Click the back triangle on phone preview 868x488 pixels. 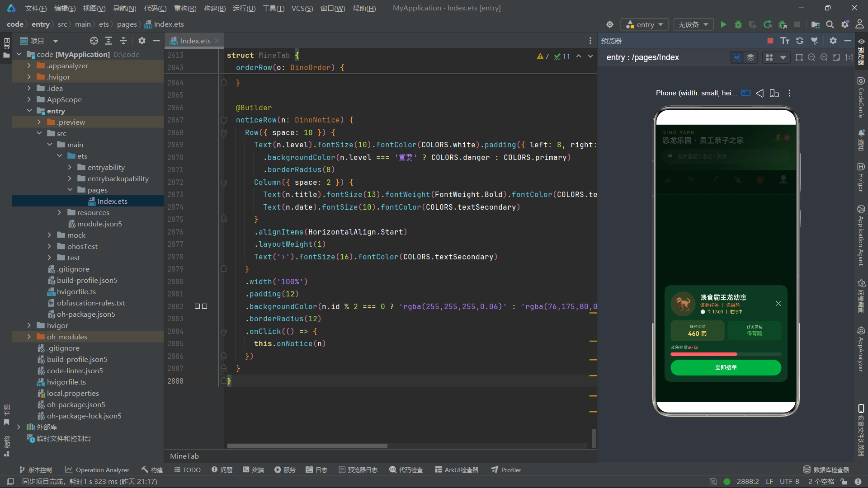click(x=760, y=93)
